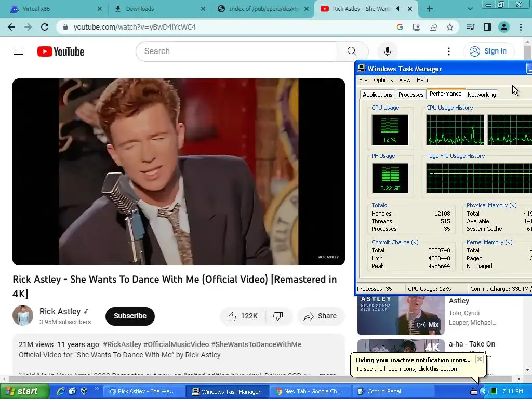Click the YouTube search input field
Screen dimensions: 532x399
[236, 51]
